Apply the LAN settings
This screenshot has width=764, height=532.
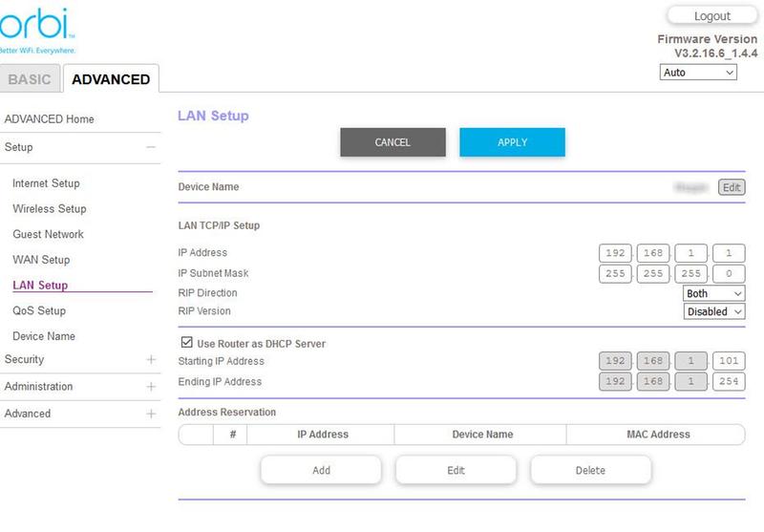[512, 142]
